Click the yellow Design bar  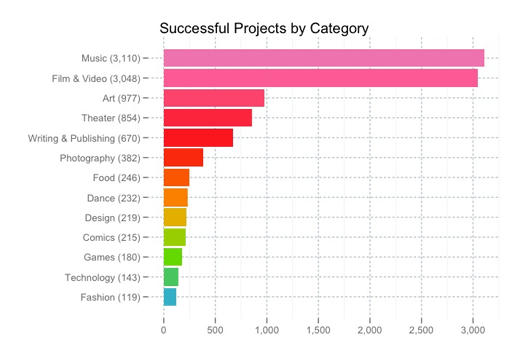[175, 217]
